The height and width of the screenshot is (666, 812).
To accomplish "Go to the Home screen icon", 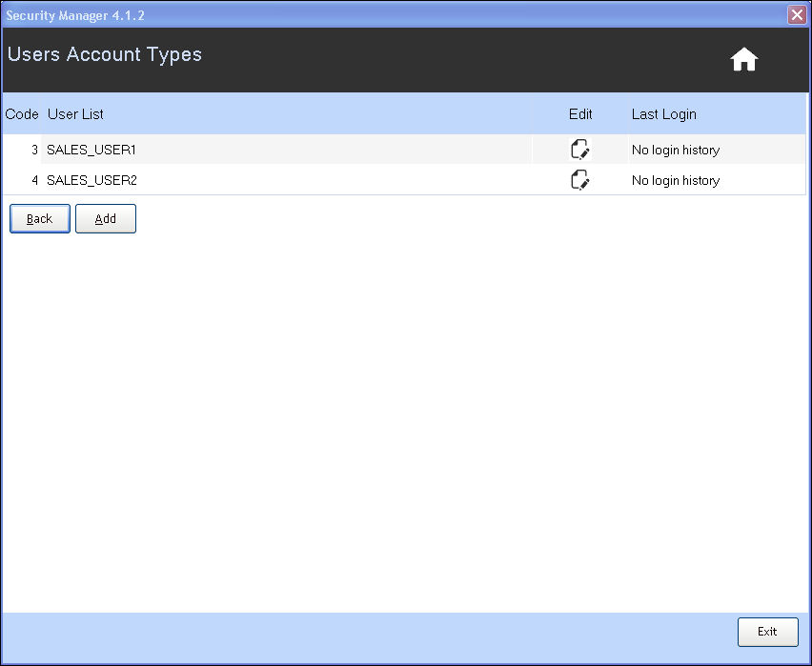I will coord(744,59).
